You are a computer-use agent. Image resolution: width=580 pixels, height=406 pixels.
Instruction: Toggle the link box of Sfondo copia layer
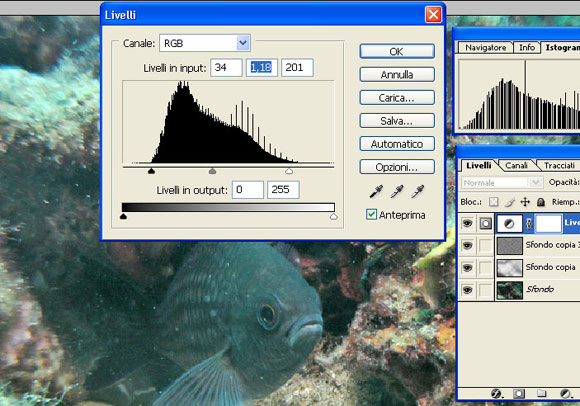pos(486,268)
